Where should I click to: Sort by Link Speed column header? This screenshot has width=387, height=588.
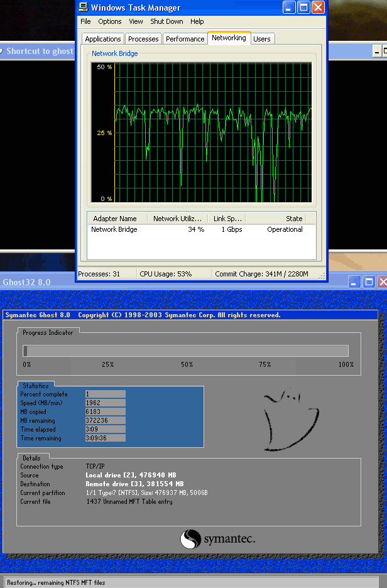click(x=227, y=218)
